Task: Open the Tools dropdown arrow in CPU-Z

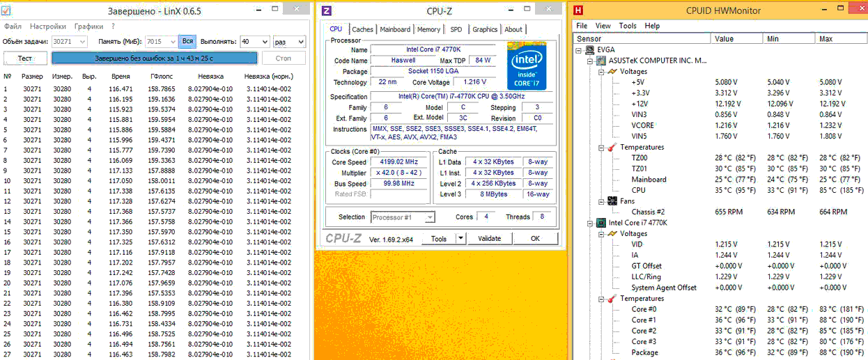Action: tap(460, 238)
